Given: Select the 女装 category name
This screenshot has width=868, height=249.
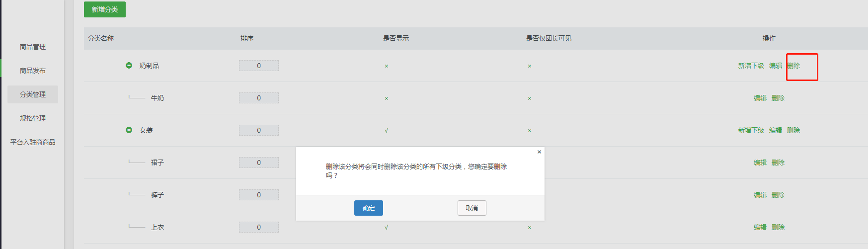Looking at the screenshot, I should pos(146,130).
